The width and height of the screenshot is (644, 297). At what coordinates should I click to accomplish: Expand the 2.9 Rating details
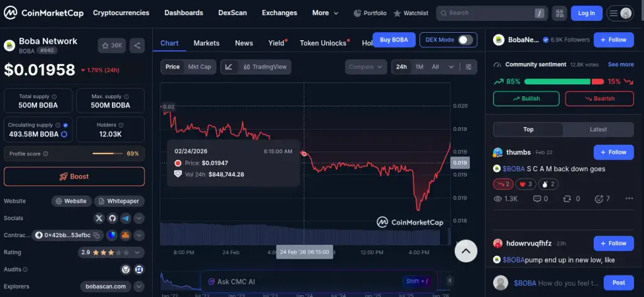(x=111, y=252)
